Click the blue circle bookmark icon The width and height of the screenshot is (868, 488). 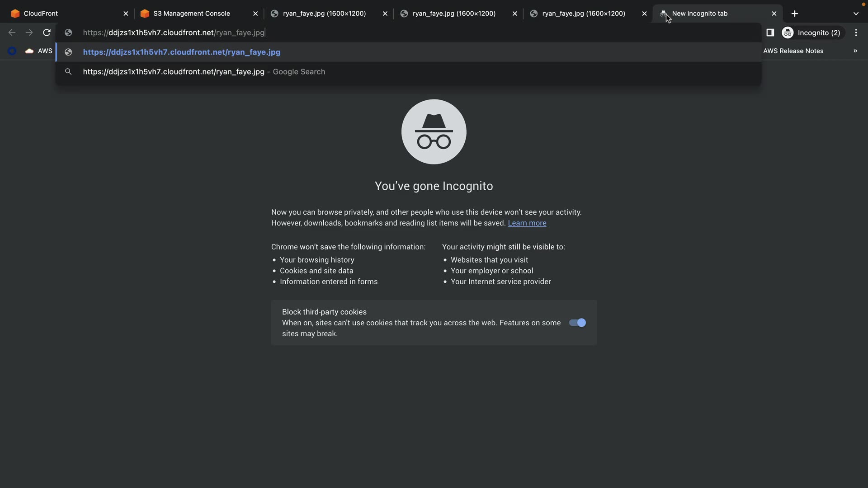tap(12, 51)
